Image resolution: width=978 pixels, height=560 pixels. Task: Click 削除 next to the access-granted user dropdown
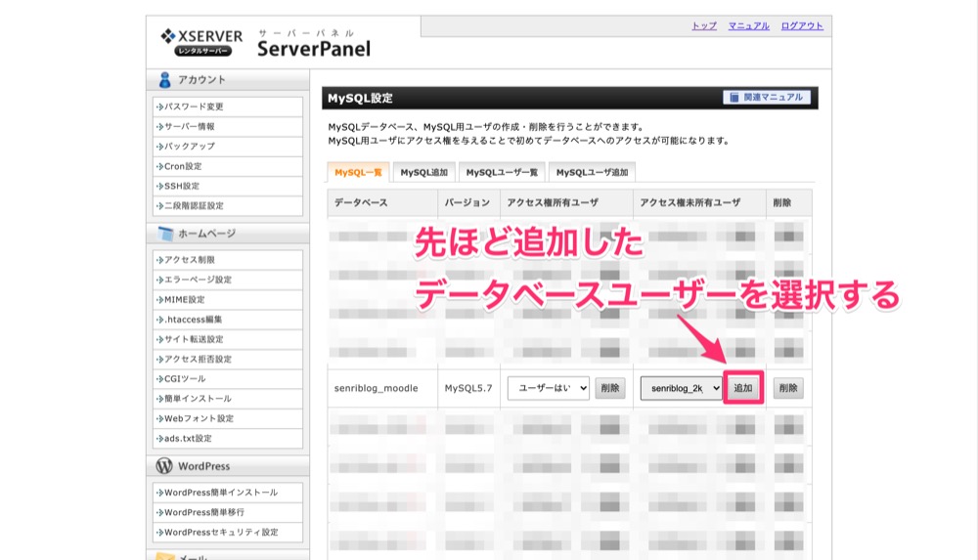tap(610, 388)
